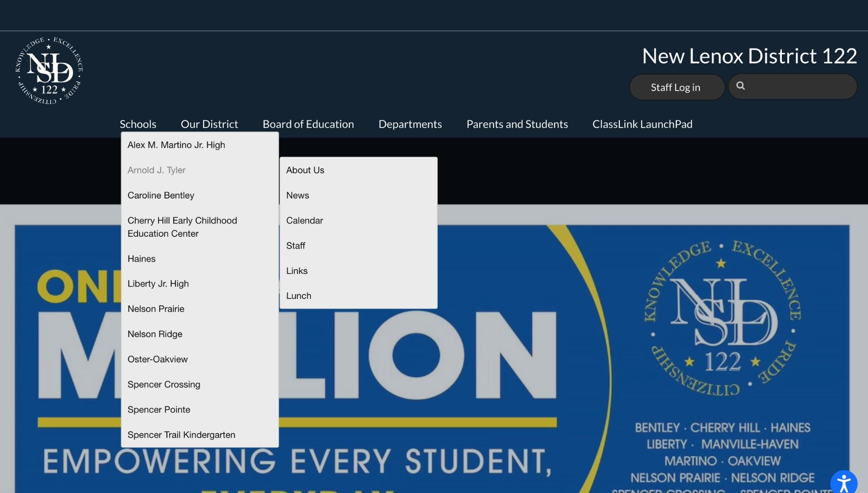This screenshot has height=493, width=868.
Task: Click the search magnifier icon
Action: click(741, 86)
